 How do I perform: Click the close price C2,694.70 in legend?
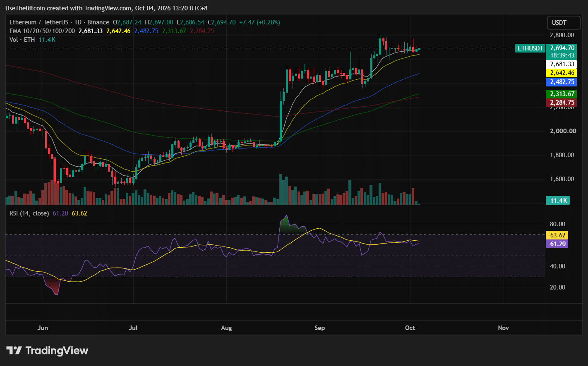click(x=221, y=22)
